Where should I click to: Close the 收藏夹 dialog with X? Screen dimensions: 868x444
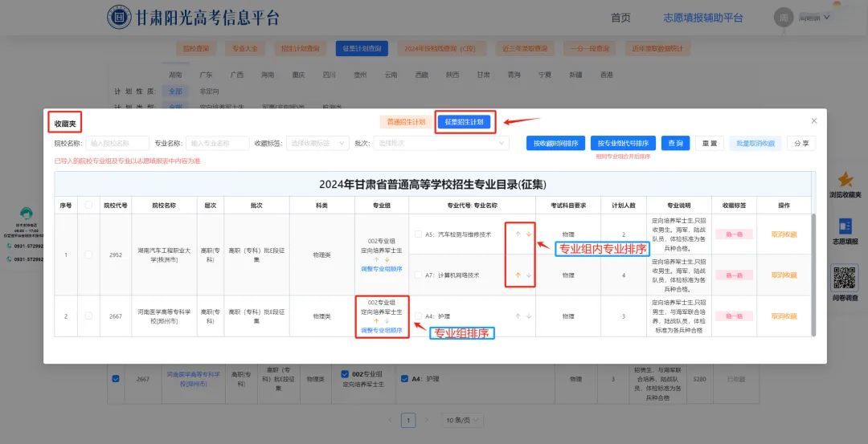813,121
